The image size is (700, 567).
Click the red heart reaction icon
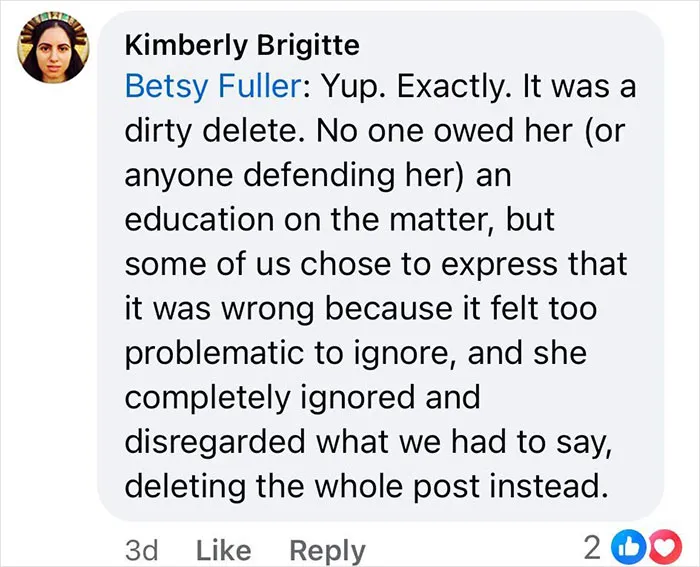click(665, 547)
